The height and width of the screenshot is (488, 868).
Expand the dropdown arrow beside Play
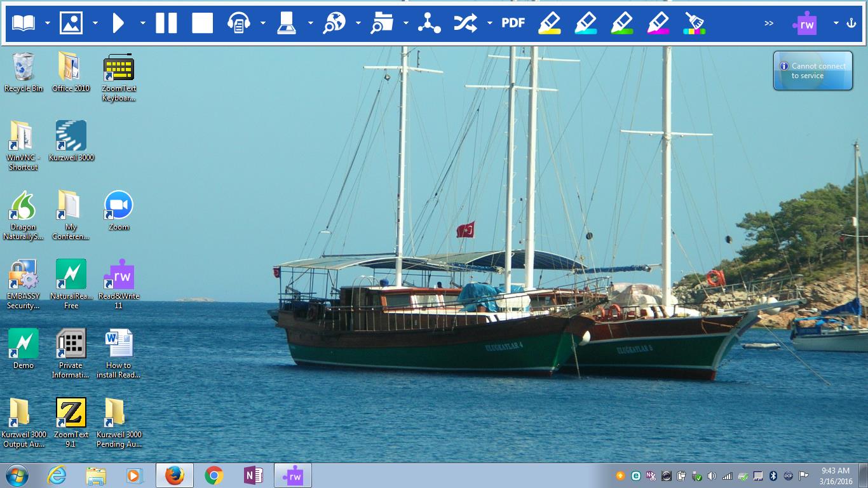143,23
